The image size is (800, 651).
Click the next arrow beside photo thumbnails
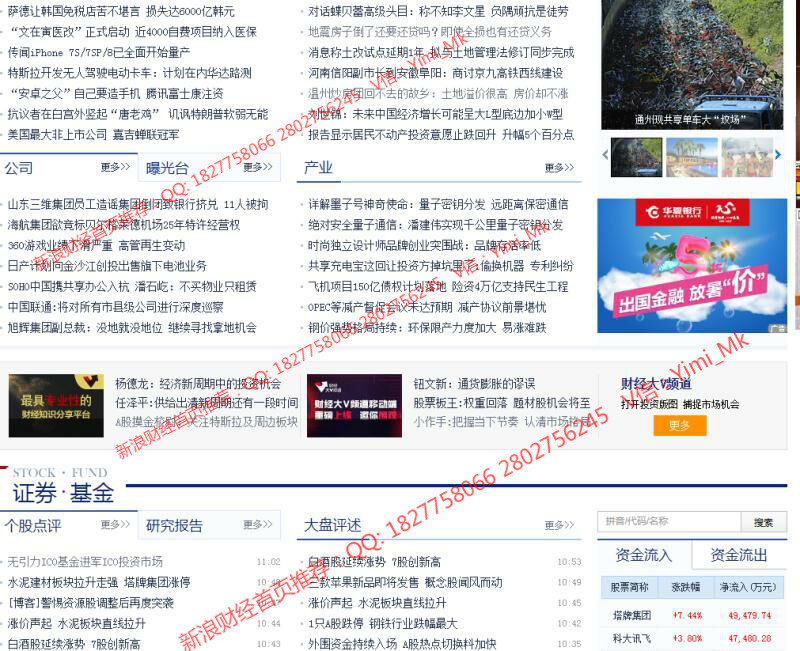point(778,155)
